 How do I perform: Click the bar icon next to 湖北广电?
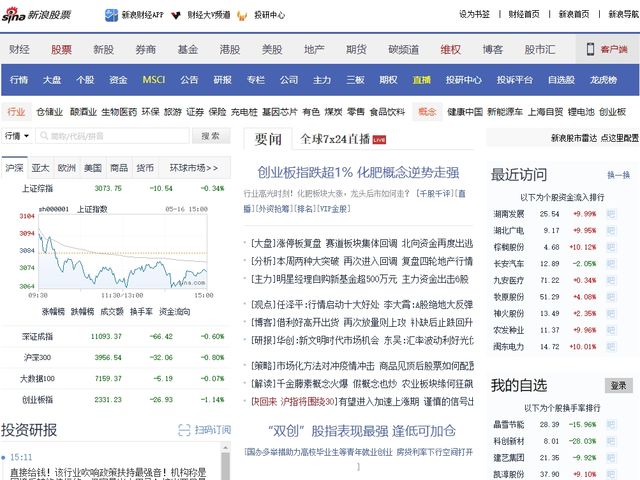point(611,231)
